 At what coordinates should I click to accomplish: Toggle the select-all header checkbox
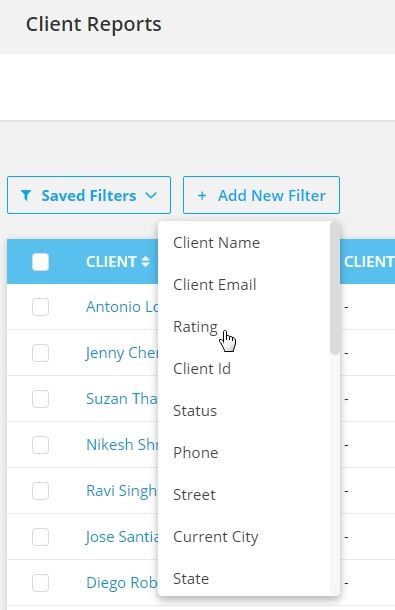(x=40, y=262)
